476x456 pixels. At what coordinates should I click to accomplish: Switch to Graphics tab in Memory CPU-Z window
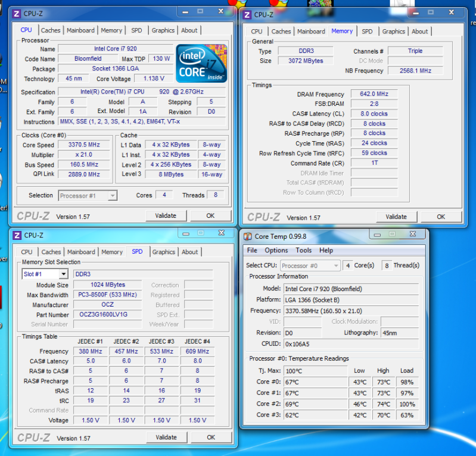[x=393, y=31]
